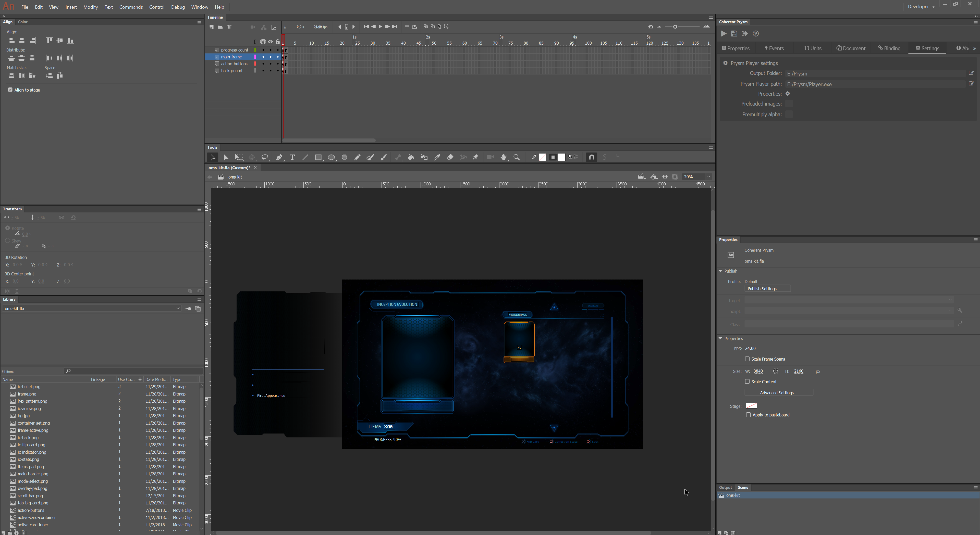Click the Loop playback icon in Timeline
This screenshot has height=535, width=980.
pos(415,27)
